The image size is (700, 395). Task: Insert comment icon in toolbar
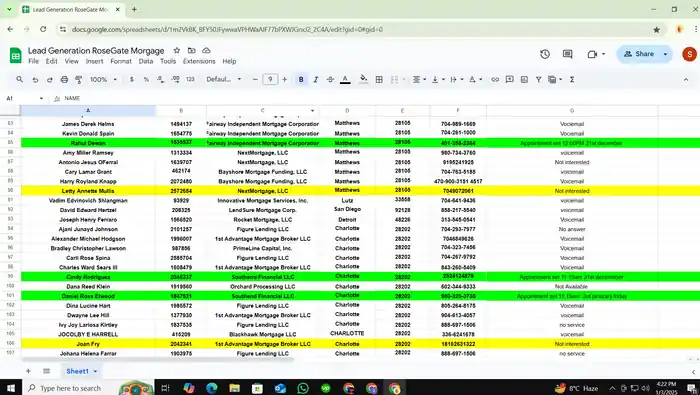click(509, 79)
